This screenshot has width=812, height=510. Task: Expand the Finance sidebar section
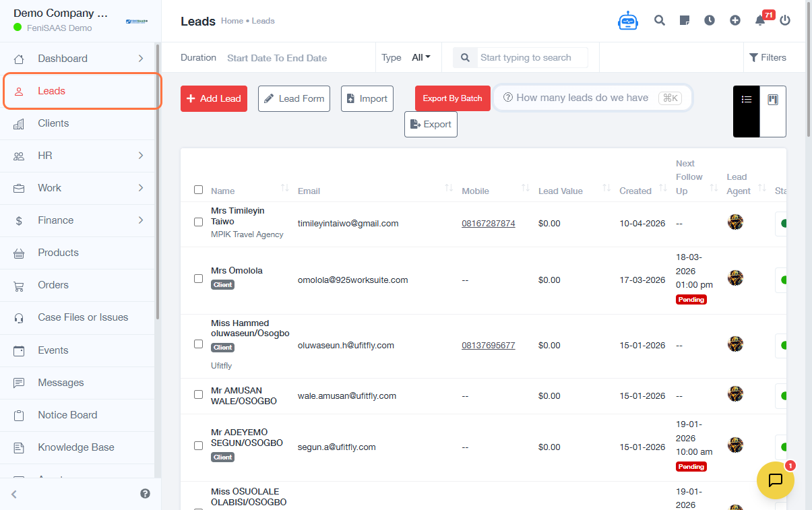[x=80, y=220]
